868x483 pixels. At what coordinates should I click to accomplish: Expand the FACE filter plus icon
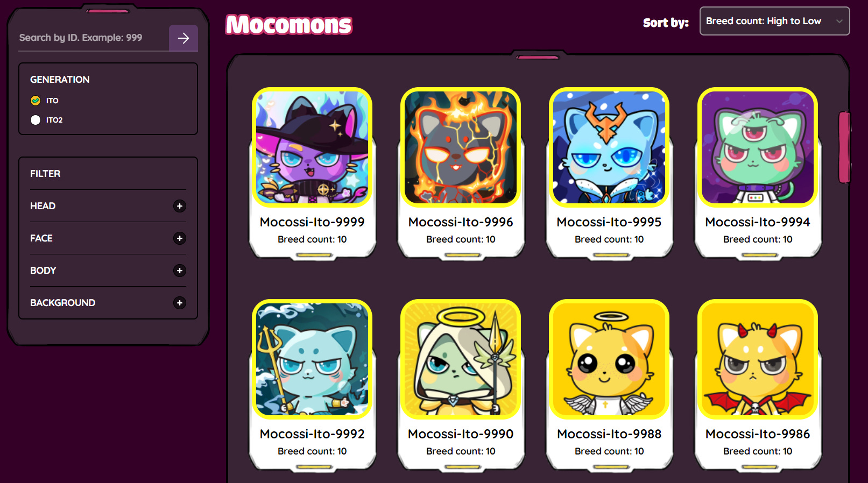coord(180,238)
